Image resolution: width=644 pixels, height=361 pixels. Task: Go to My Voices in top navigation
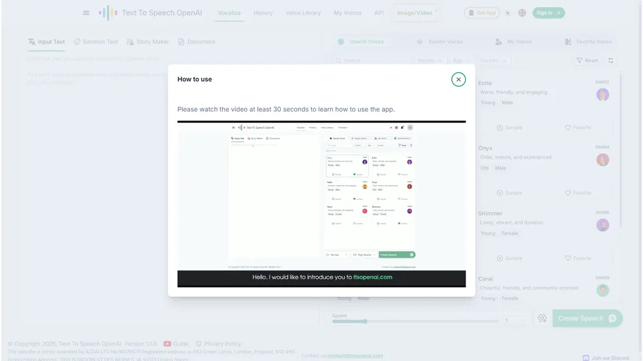point(348,13)
